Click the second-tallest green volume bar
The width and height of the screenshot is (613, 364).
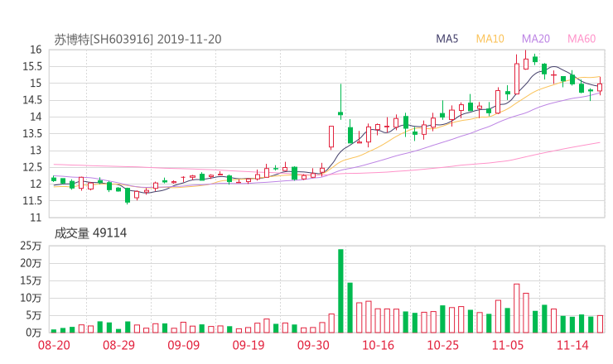click(x=350, y=308)
